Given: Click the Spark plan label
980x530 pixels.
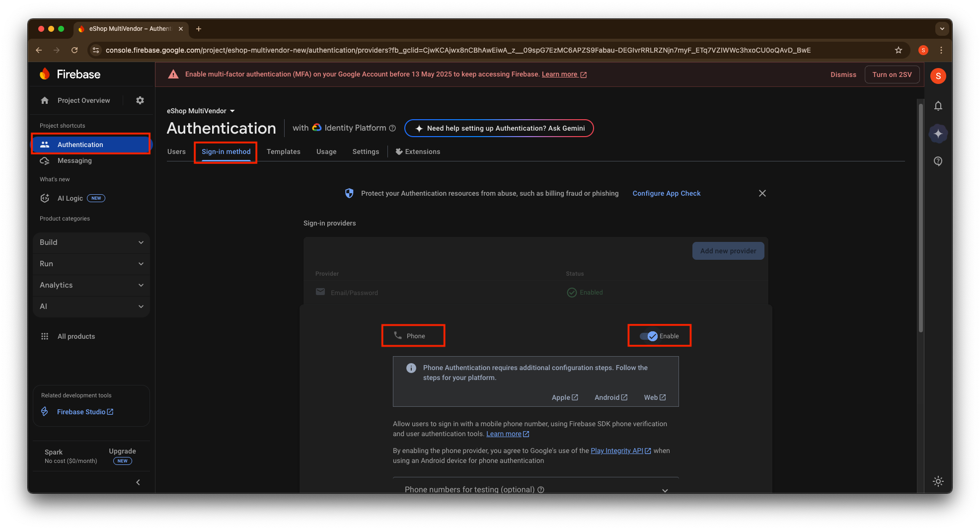Looking at the screenshot, I should (x=54, y=452).
